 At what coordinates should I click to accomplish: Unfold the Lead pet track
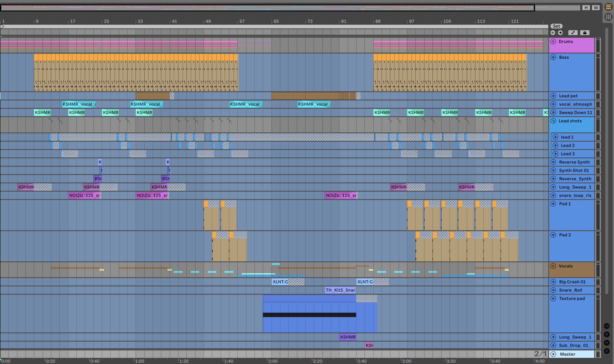(553, 96)
